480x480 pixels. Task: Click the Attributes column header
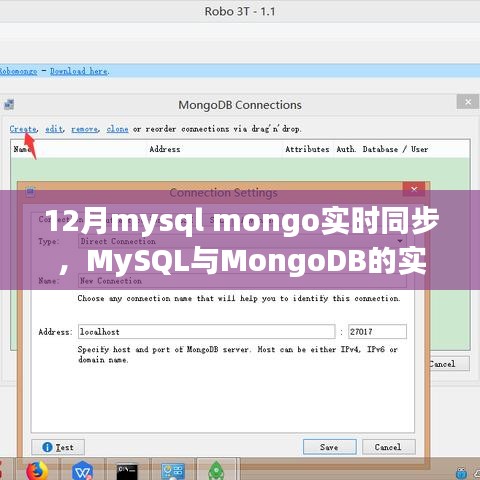tap(307, 149)
